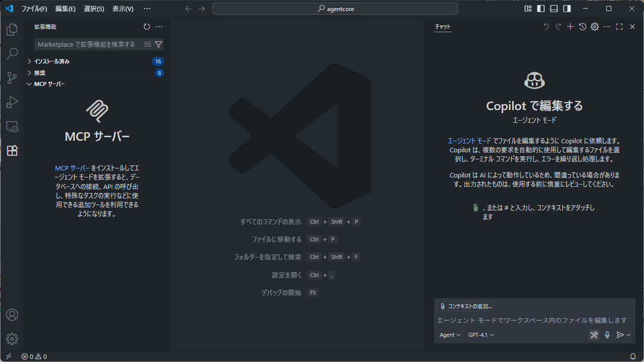644x362 pixels.
Task: Open the Source Control view
Action: click(12, 77)
